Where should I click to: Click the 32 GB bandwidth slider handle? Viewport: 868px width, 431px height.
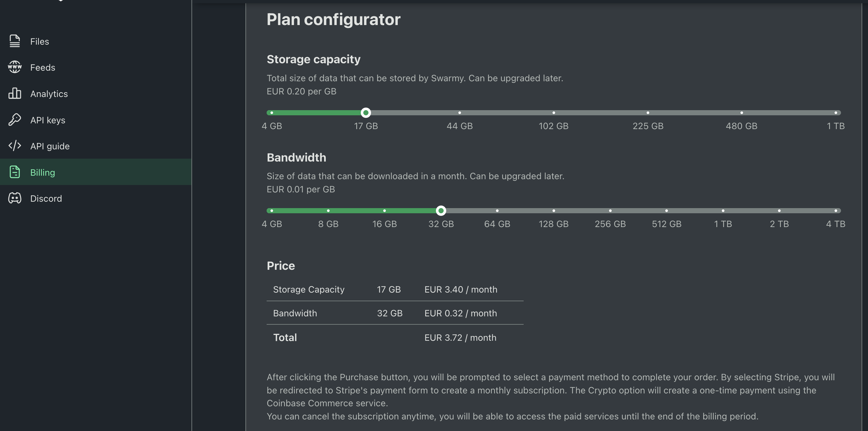(441, 211)
